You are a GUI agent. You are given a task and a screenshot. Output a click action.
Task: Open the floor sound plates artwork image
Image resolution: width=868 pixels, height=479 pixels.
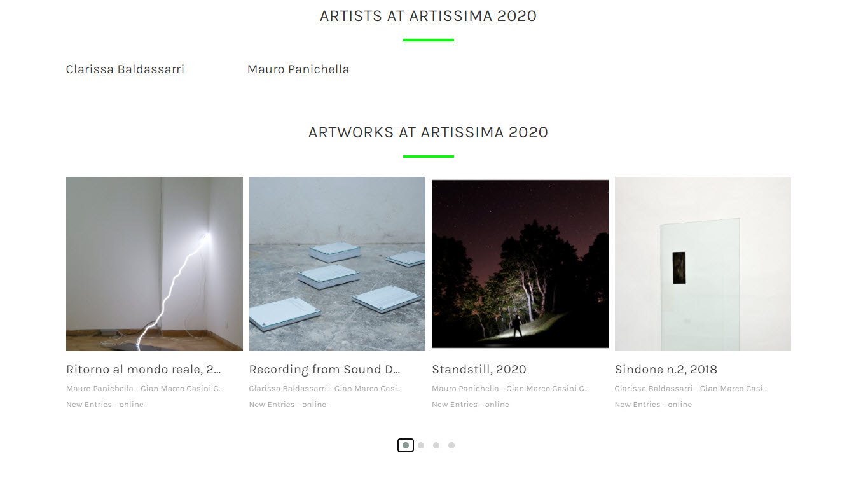[337, 264]
